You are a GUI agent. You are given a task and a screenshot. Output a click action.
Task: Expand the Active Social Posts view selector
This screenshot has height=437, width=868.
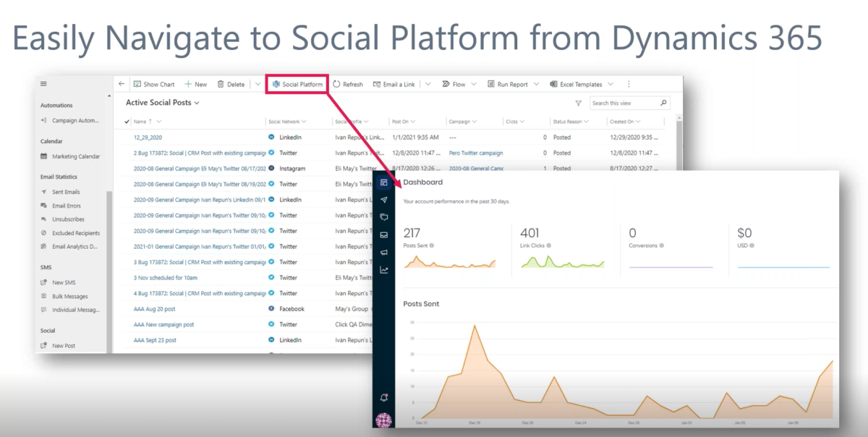coord(196,103)
